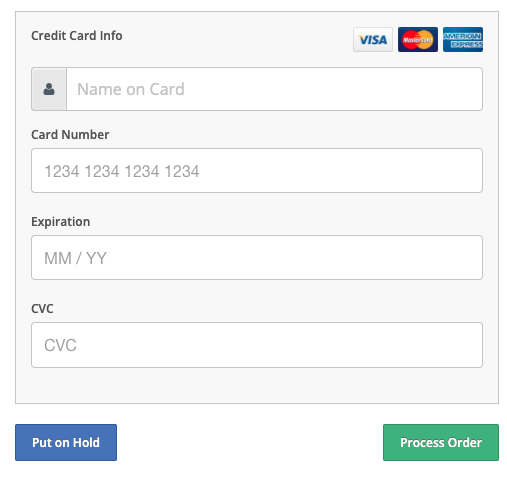Click the MasterCard logo
This screenshot has width=507, height=480.
418,39
